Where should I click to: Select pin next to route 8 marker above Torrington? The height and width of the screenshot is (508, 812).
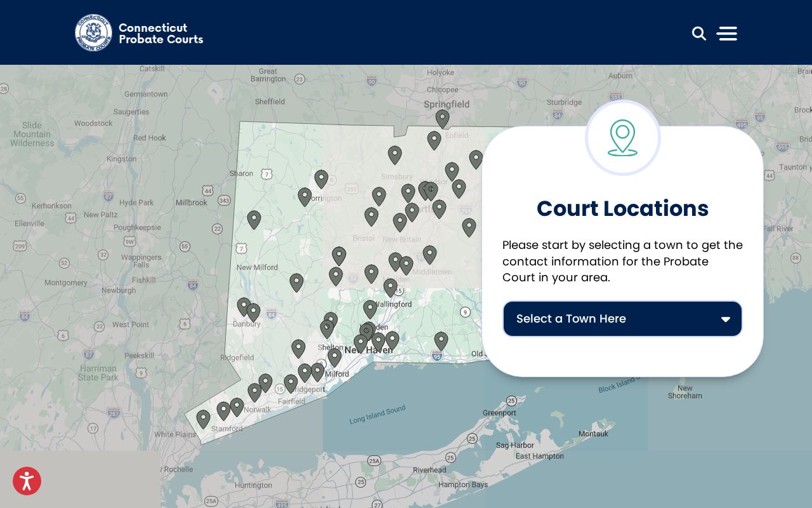click(321, 179)
